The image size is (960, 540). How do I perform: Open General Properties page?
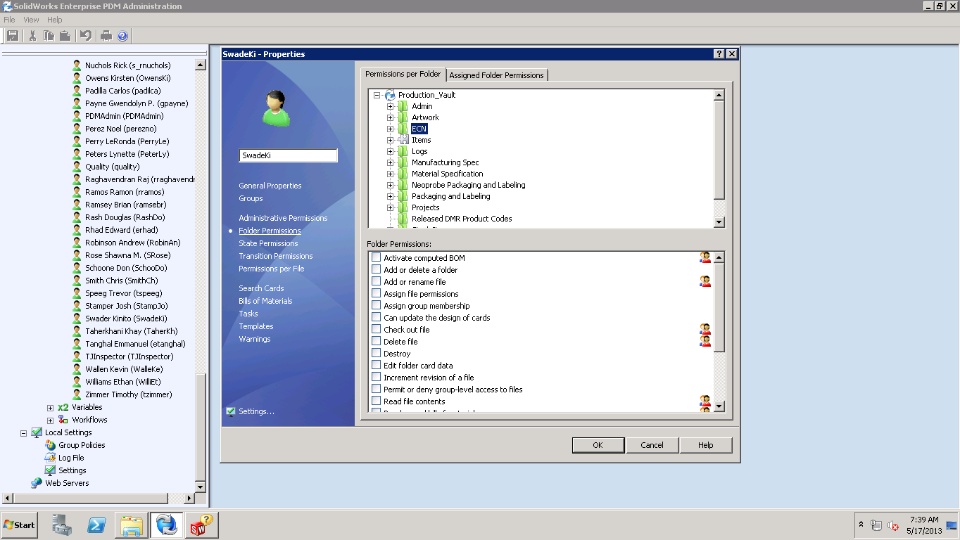(x=270, y=186)
